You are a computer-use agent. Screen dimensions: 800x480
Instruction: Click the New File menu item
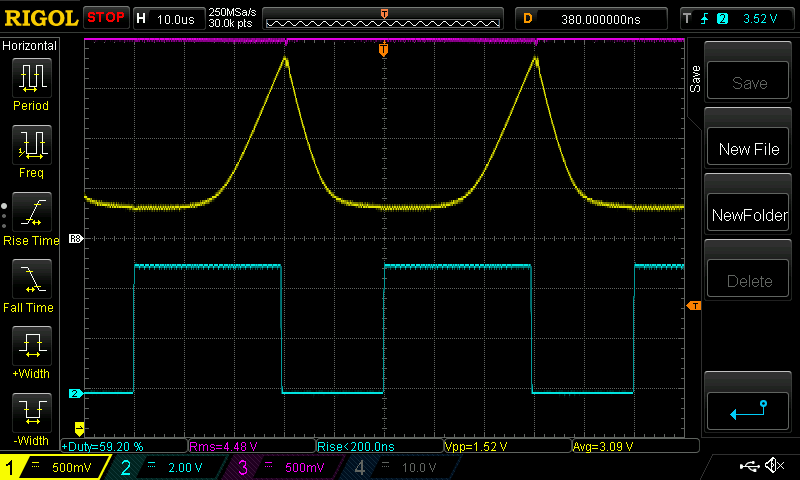point(749,149)
